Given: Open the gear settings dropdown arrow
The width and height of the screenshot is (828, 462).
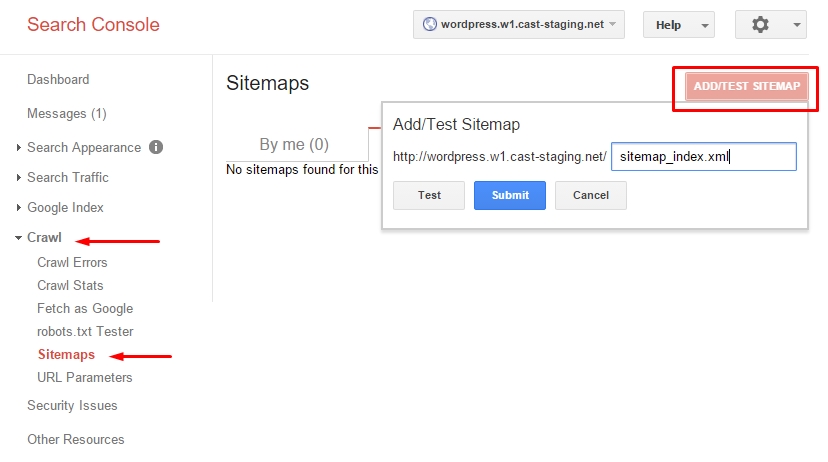Looking at the screenshot, I should tap(797, 25).
